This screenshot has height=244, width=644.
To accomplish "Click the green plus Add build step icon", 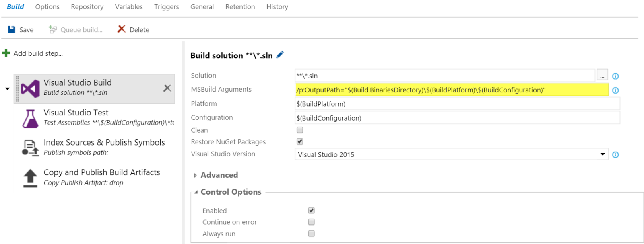I will click(x=6, y=53).
